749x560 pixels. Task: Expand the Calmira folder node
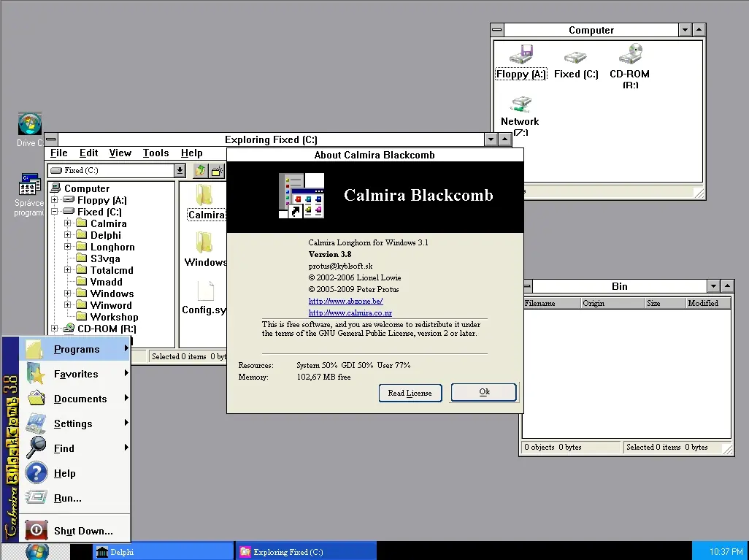pyautogui.click(x=67, y=223)
